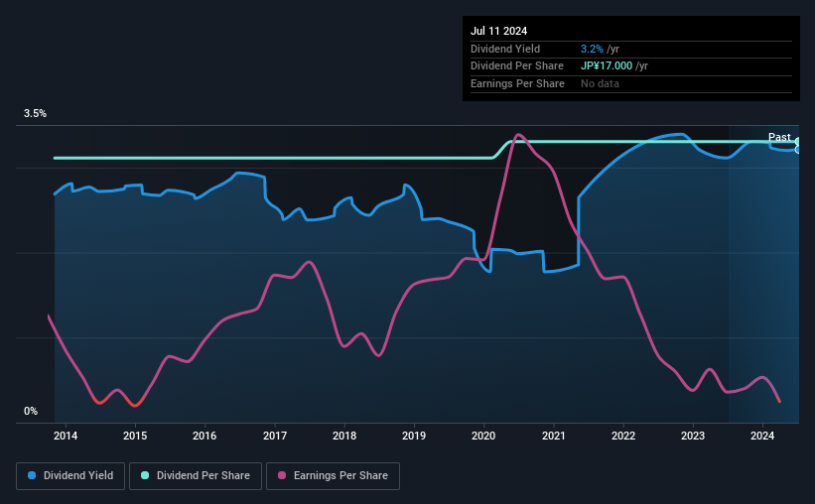This screenshot has height=504, width=815.
Task: Click the 2014 x-axis label
Action: click(x=66, y=436)
